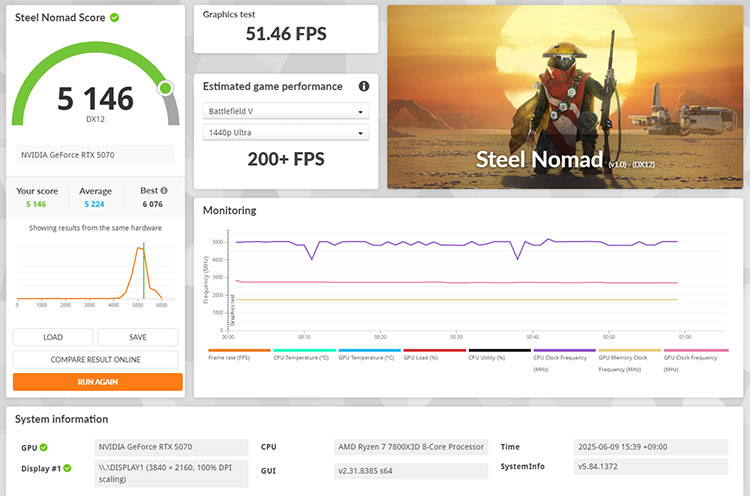Toggle the CPU Temperature legend swatch

tap(305, 350)
